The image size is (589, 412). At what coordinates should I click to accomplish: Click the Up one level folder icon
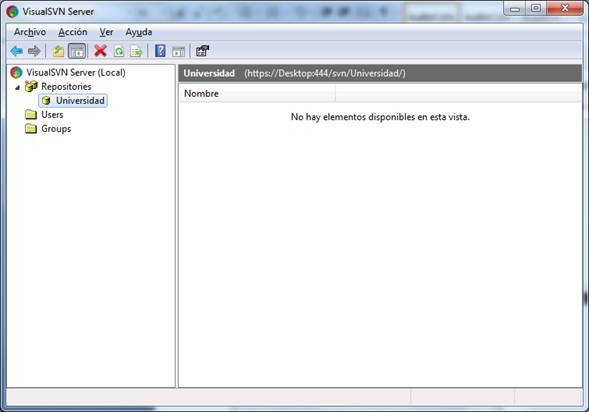[x=58, y=51]
